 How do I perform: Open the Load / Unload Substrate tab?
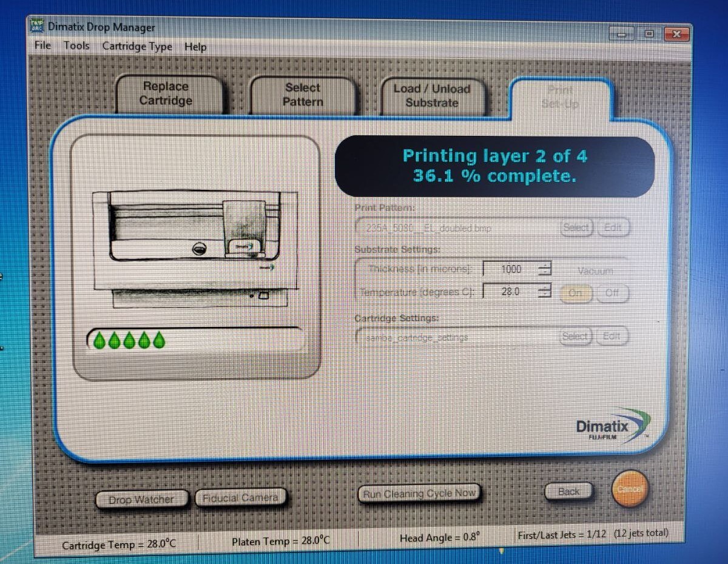click(433, 95)
